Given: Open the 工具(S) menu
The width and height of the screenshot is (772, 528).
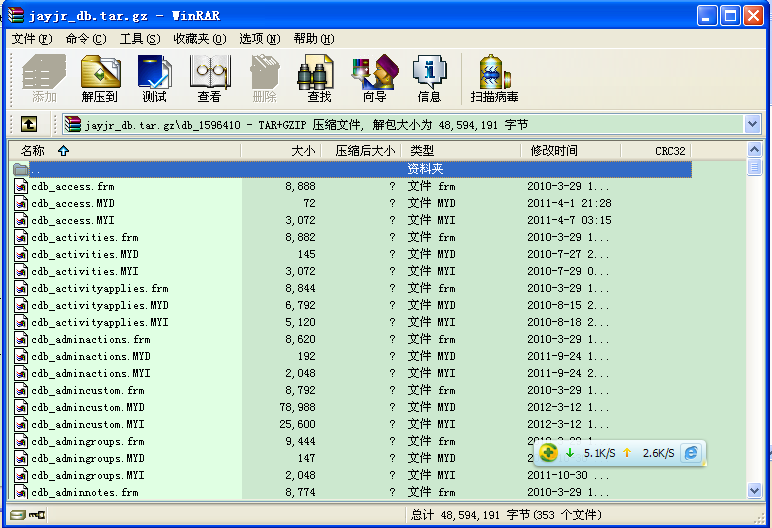Looking at the screenshot, I should tap(140, 39).
